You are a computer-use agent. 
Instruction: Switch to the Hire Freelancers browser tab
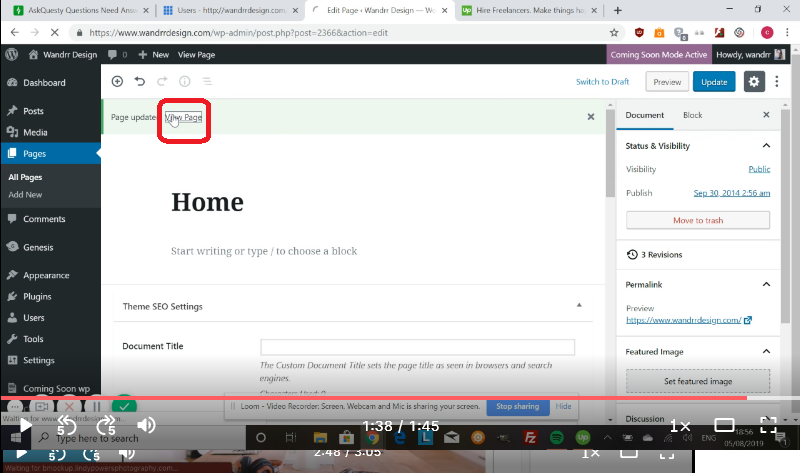point(530,10)
